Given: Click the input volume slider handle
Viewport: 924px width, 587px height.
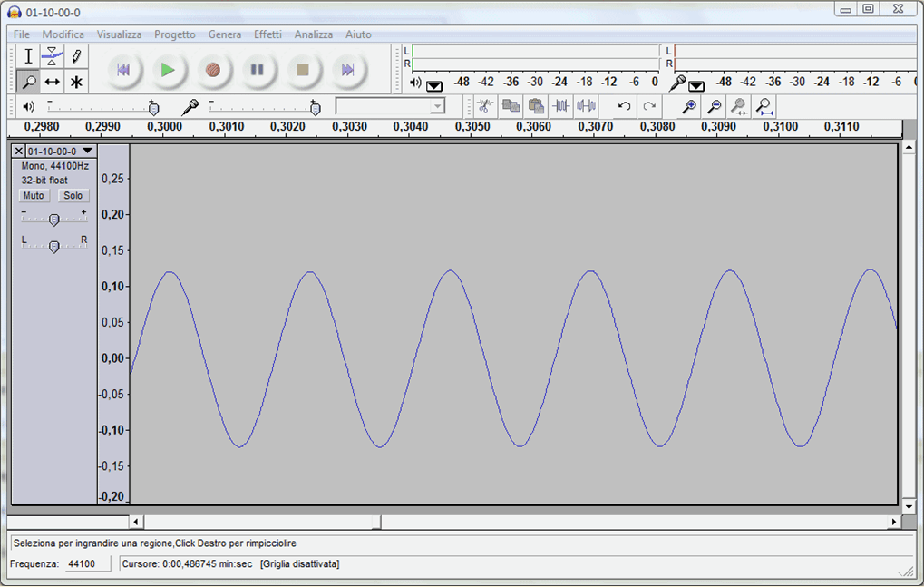Looking at the screenshot, I should 316,109.
